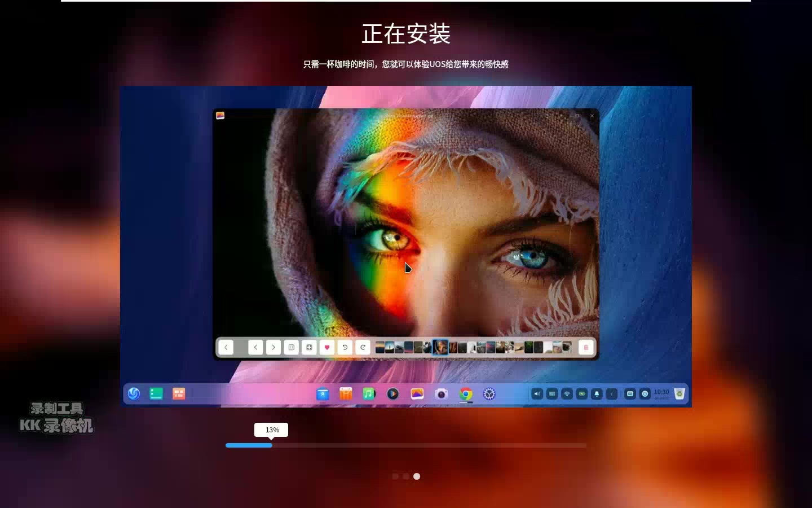Open the Control Center gear in the dock
The height and width of the screenshot is (508, 812).
coord(489,394)
